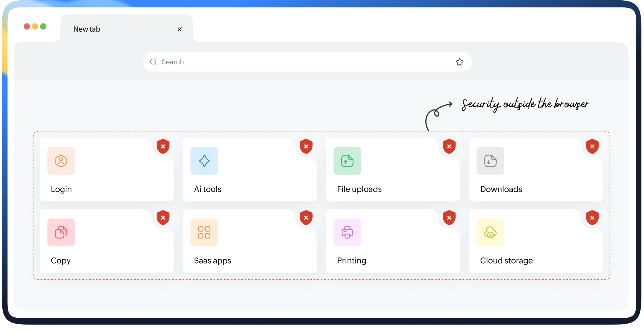The height and width of the screenshot is (332, 644).
Task: Click the File uploads label
Action: coord(359,189)
